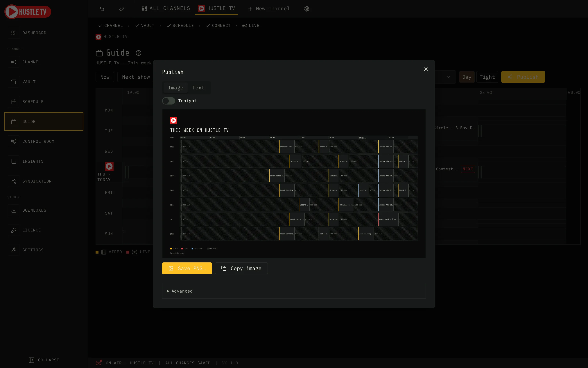The width and height of the screenshot is (588, 368).
Task: Click the Guide help question icon
Action: coord(139,53)
